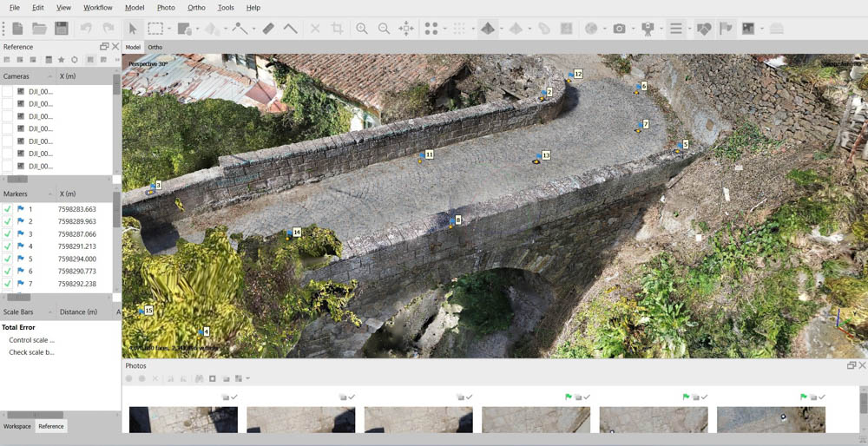Toggle Show Cameras camera icon
Screen dimensions: 868x446
coord(620,29)
